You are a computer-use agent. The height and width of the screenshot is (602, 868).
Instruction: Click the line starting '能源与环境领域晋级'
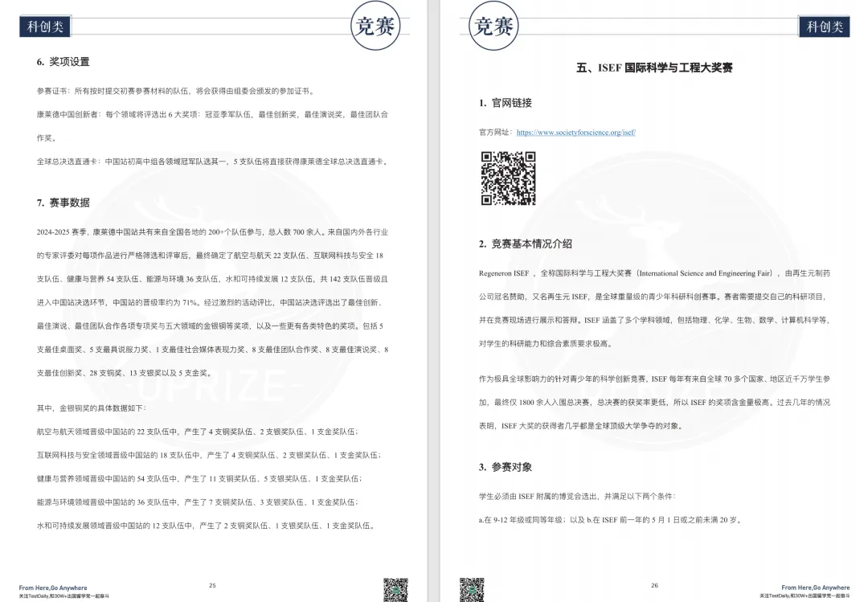click(197, 502)
